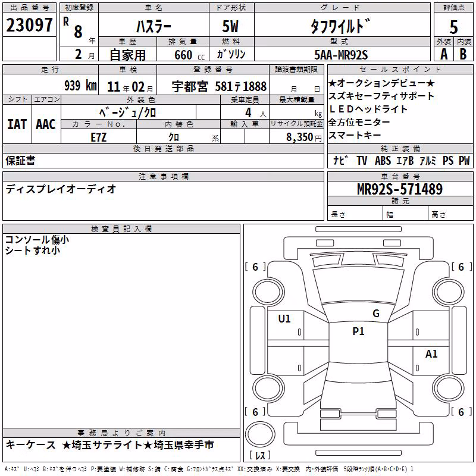Click the first registration year 8

[x=78, y=32]
